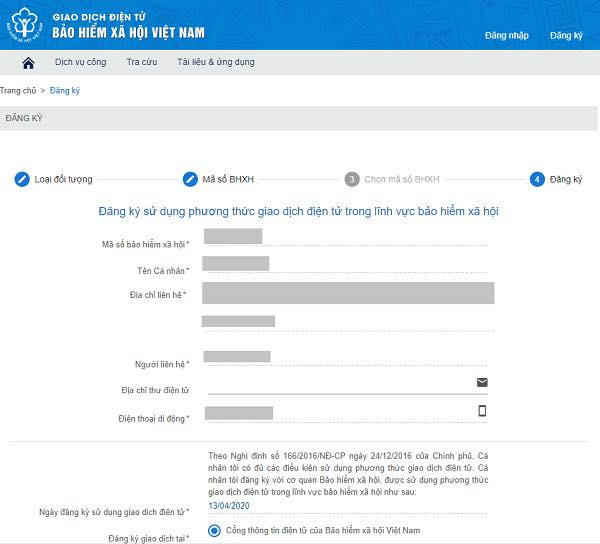Image resolution: width=600 pixels, height=544 pixels.
Task: Click the Người liên hệ field
Action: coord(346,357)
